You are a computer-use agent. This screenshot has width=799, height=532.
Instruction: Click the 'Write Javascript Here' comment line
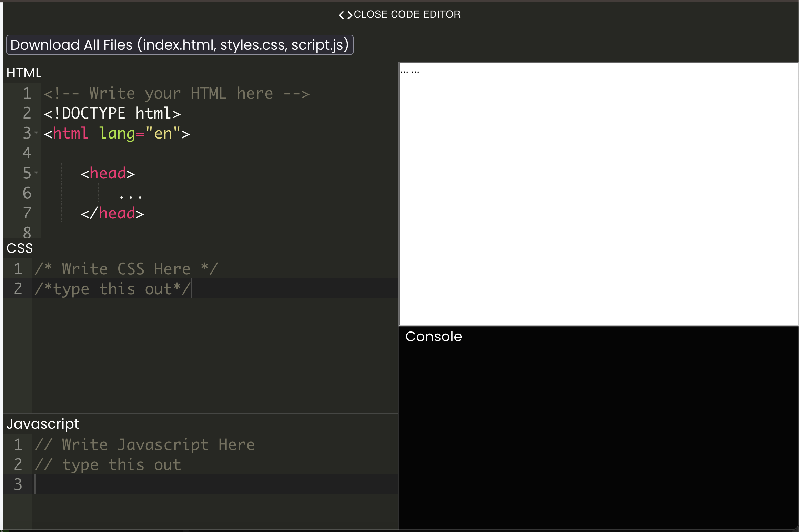[x=145, y=444]
